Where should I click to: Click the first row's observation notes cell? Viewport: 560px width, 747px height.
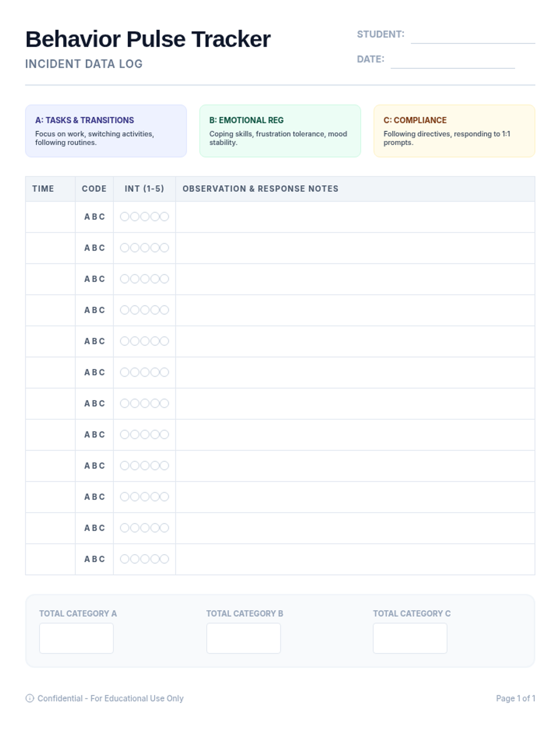[355, 217]
